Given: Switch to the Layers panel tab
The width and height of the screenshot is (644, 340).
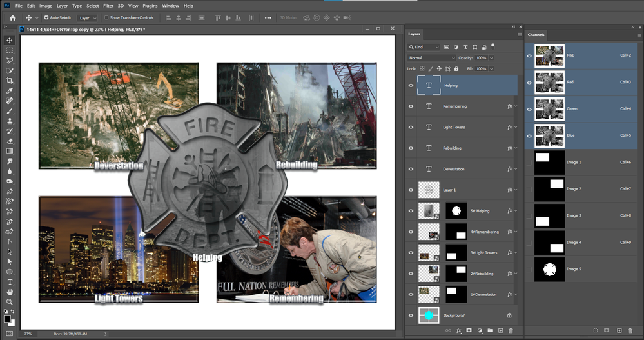Looking at the screenshot, I should (414, 34).
